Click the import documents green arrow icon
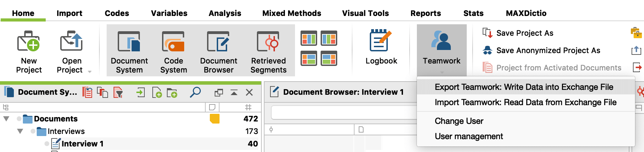 point(140,92)
